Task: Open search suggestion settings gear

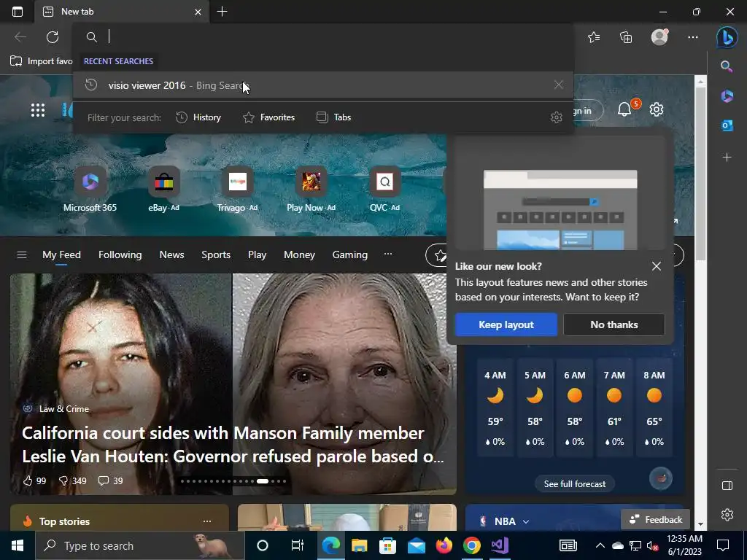Action: (x=557, y=117)
